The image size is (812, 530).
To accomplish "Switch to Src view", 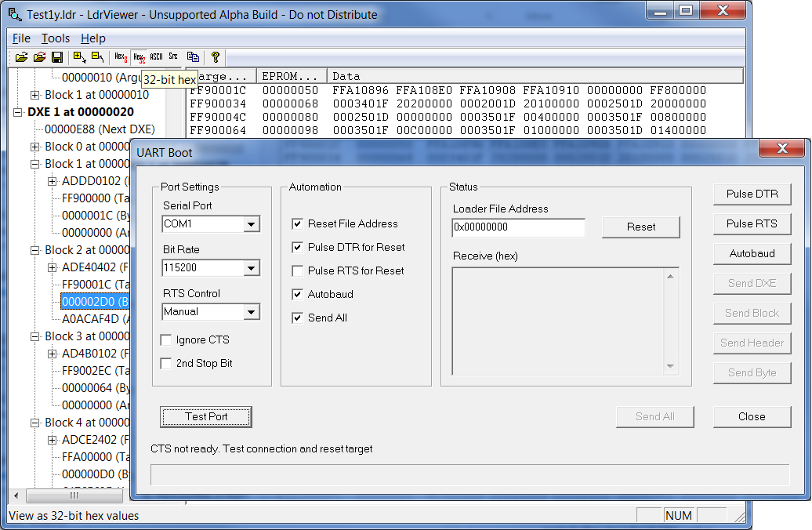I will [173, 57].
